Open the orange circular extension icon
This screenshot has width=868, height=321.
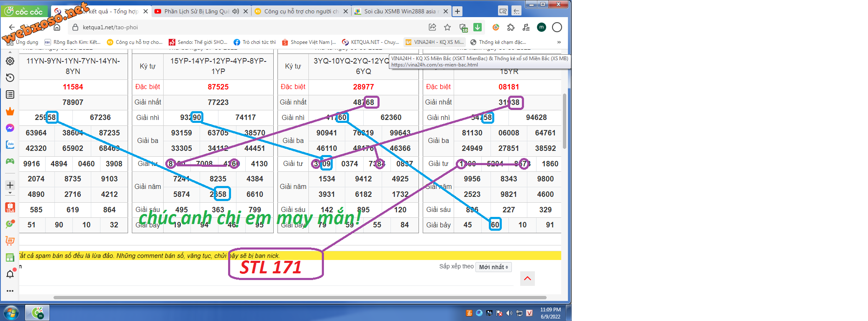[496, 27]
